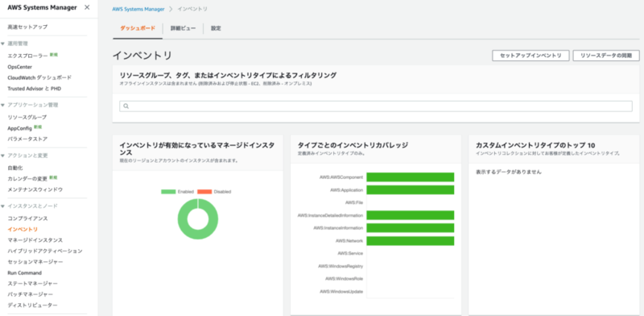Open カレンダーの変更 in sidebar
The height and width of the screenshot is (316, 644).
pos(27,179)
